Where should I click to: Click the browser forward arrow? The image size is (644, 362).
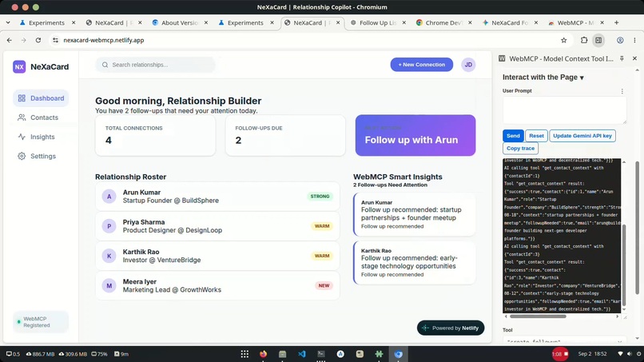(x=24, y=40)
